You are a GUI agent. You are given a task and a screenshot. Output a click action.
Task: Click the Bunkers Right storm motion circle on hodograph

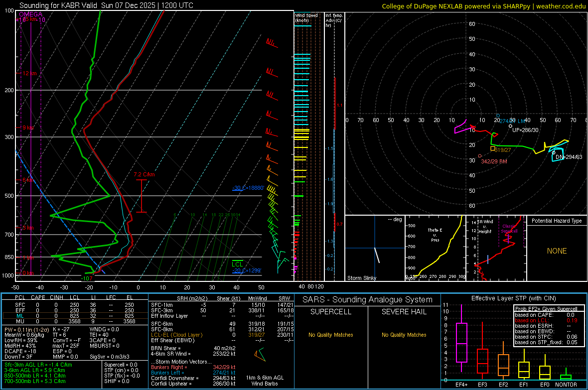click(x=480, y=156)
